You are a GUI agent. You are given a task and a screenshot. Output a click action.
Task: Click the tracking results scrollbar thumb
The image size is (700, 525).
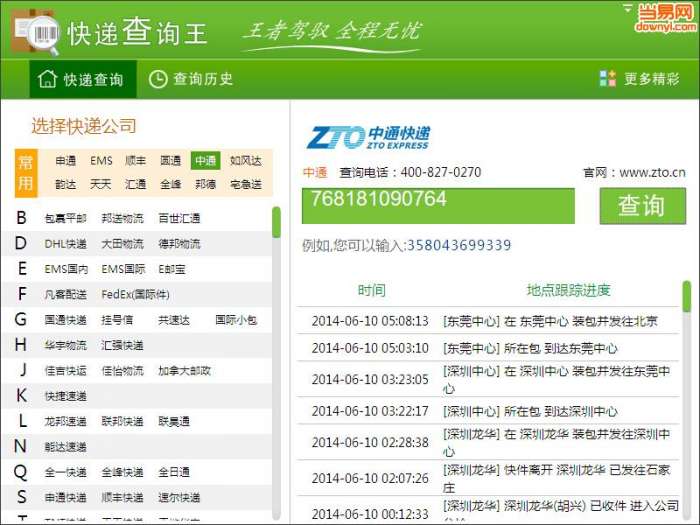tap(687, 296)
